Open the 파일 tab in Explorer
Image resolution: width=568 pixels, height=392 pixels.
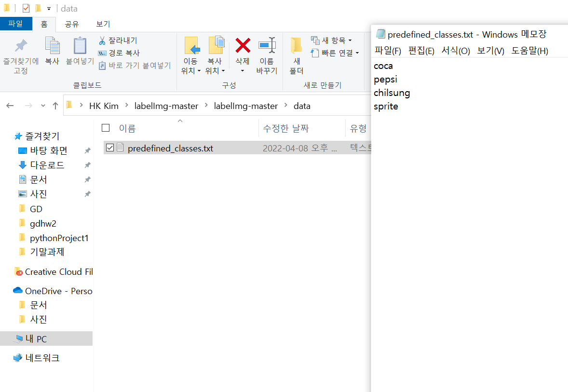15,24
